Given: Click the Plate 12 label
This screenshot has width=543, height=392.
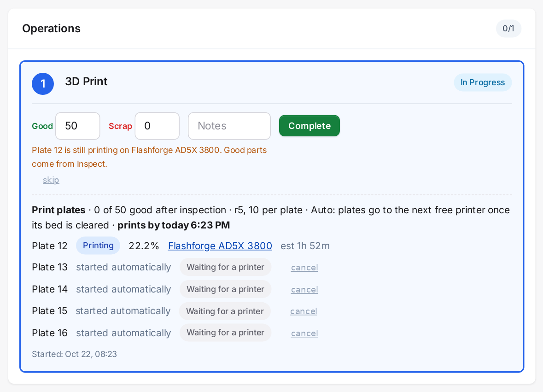Looking at the screenshot, I should 50,246.
